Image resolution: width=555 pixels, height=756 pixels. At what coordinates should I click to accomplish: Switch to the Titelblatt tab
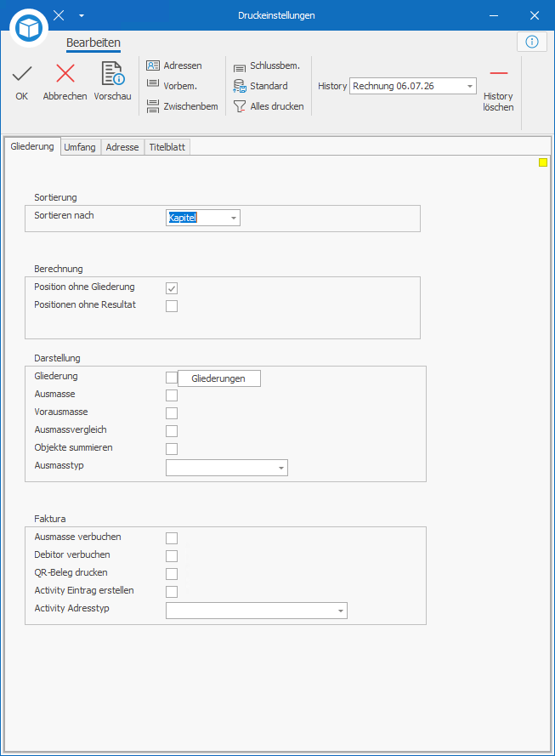(167, 147)
